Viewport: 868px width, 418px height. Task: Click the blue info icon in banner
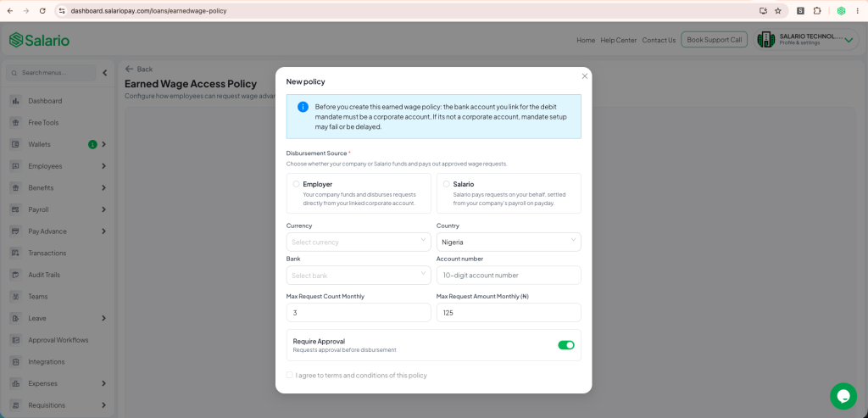pyautogui.click(x=303, y=107)
